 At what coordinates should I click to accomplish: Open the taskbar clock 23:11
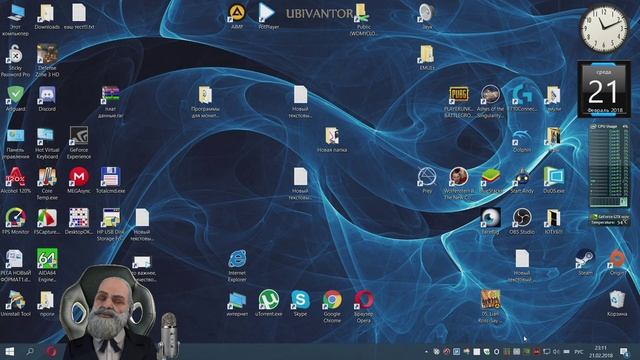[600, 351]
